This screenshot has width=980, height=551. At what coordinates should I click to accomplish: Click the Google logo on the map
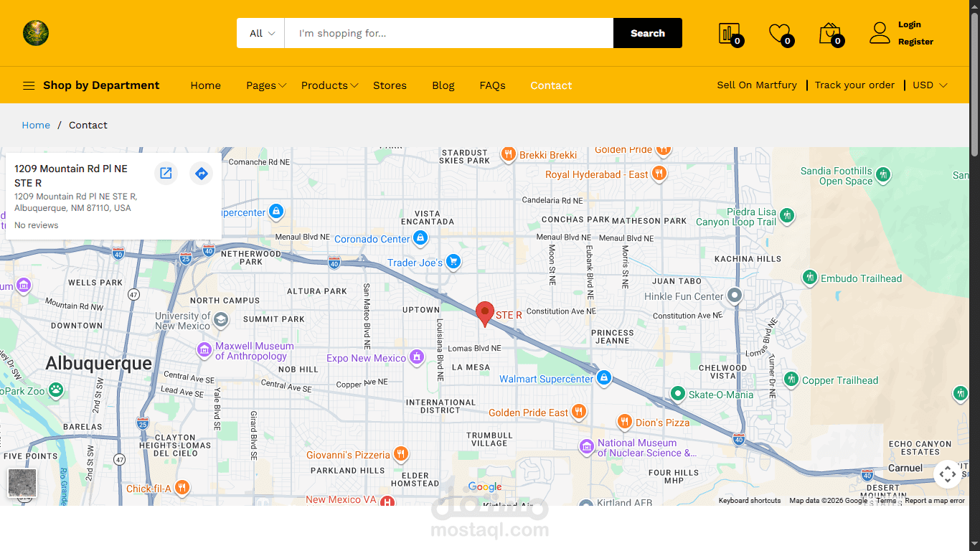[485, 487]
